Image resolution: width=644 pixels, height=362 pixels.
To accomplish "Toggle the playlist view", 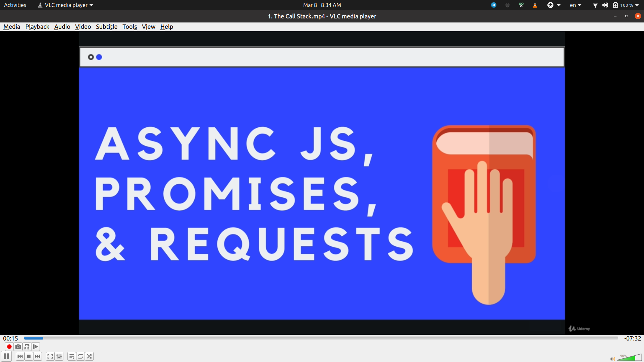I will coord(72,356).
